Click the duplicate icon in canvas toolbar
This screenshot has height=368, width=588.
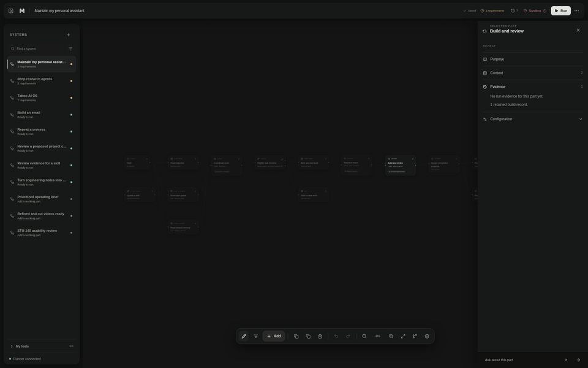coord(308,337)
